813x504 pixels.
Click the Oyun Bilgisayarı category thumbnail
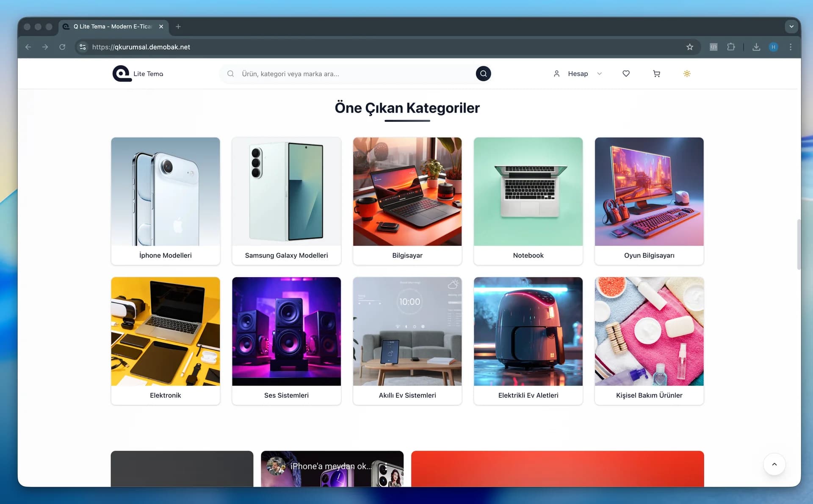tap(649, 192)
